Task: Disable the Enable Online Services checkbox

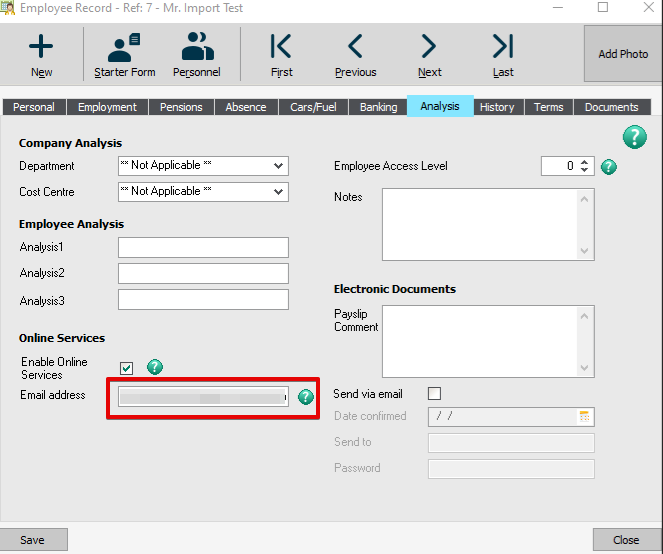Action: tap(127, 367)
